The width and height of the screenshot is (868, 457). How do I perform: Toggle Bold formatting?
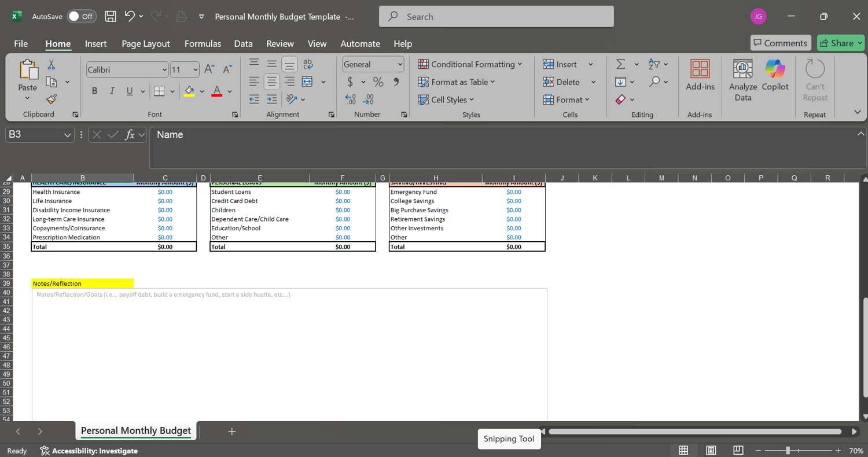95,91
